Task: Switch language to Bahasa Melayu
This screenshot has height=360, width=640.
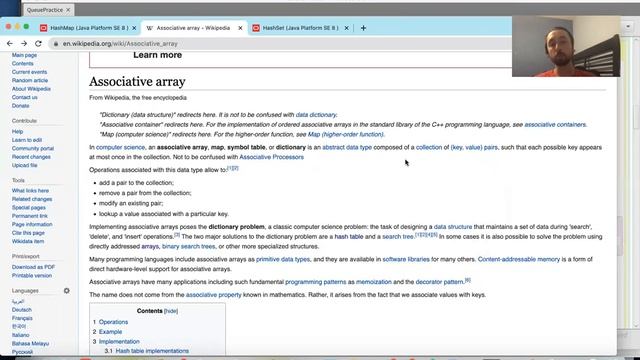Action: (30, 344)
